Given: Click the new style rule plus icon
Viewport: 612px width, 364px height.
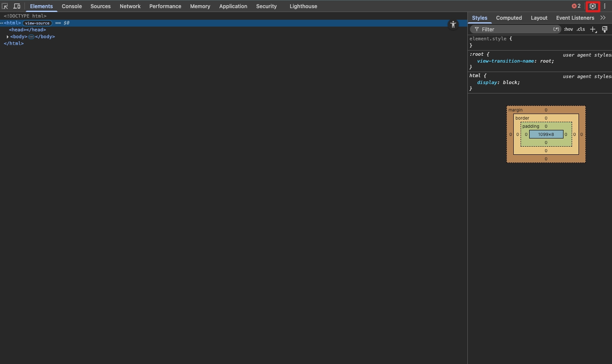Looking at the screenshot, I should 593,29.
